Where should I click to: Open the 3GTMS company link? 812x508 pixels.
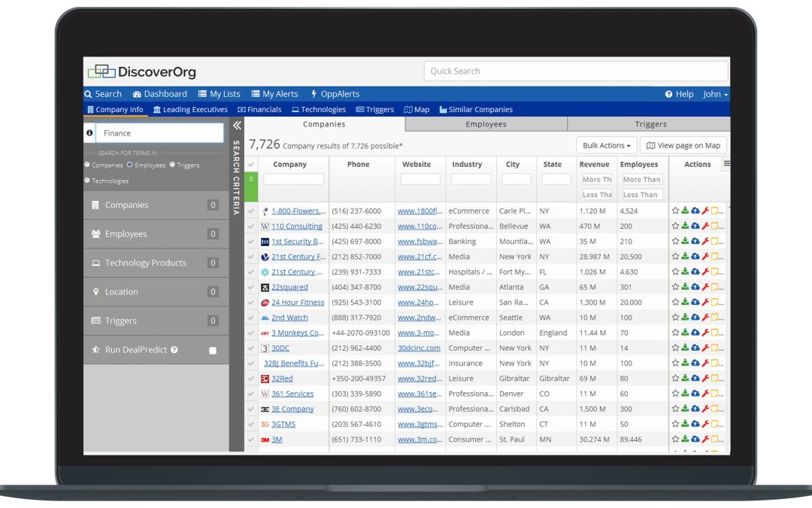pos(283,424)
